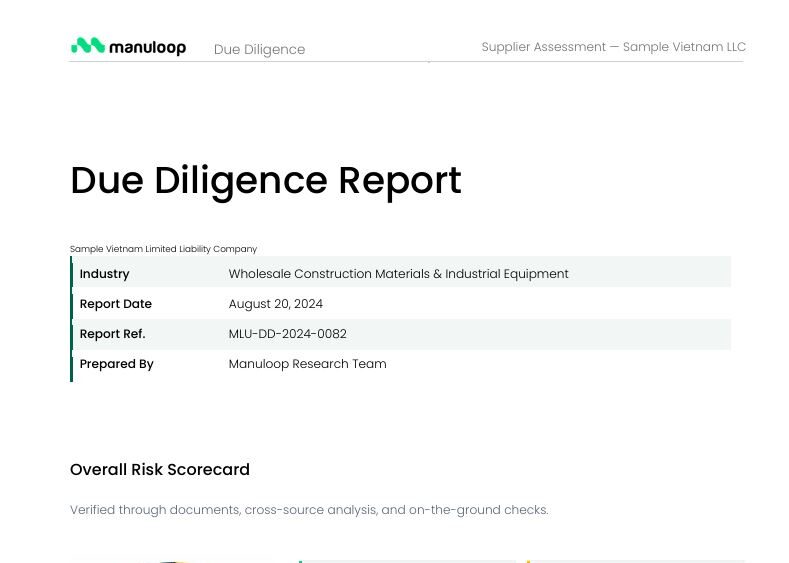Click the 'Prepared By' row label
Screen dimensions: 789x563
coord(117,364)
